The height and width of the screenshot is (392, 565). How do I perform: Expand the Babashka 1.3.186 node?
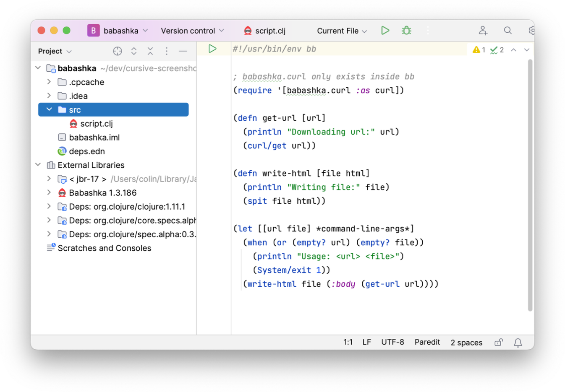pyautogui.click(x=49, y=192)
